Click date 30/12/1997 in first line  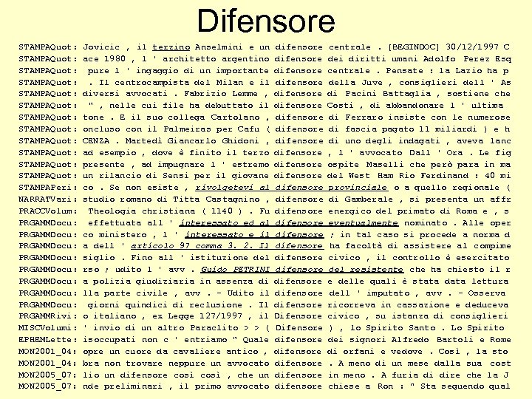(472, 47)
